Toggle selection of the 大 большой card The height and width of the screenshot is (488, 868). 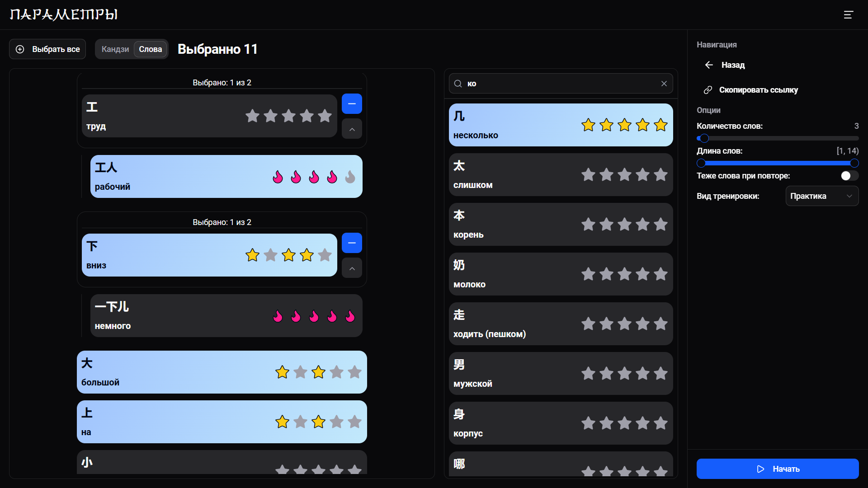coord(181,372)
